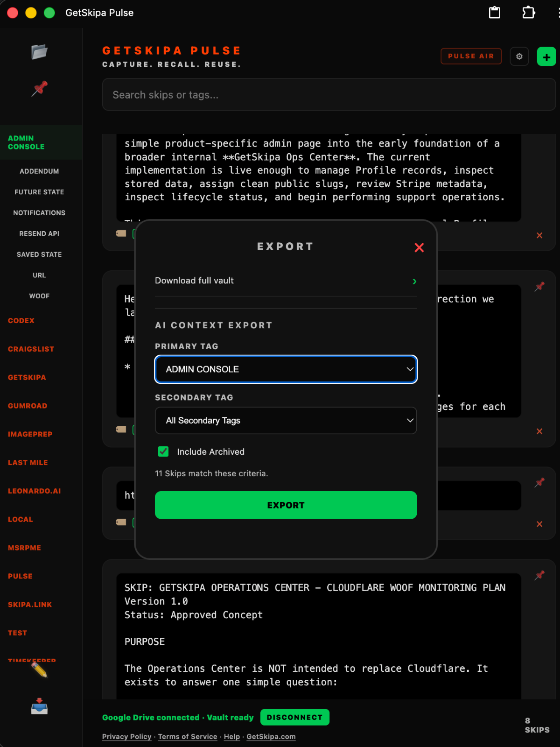
Task: Delete the Ops Center skip via red X
Action: point(539,235)
